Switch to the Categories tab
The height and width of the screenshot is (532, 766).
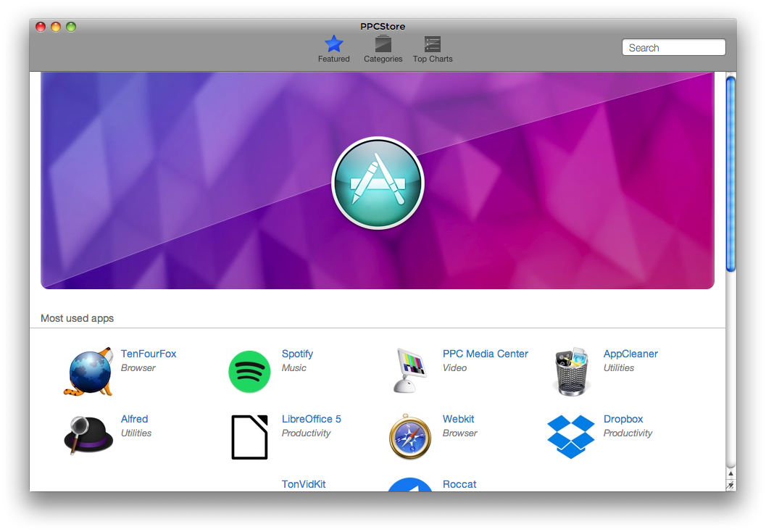pyautogui.click(x=383, y=49)
